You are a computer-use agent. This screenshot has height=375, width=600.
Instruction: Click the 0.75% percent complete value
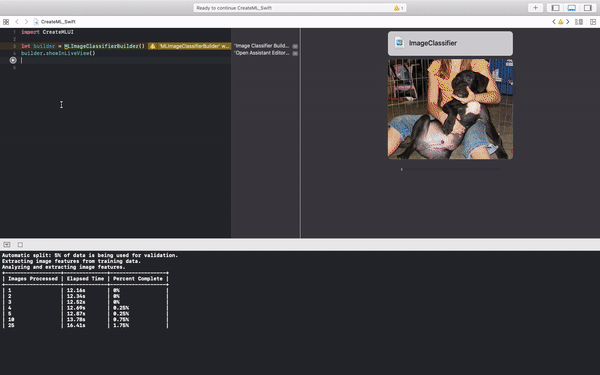tap(121, 320)
